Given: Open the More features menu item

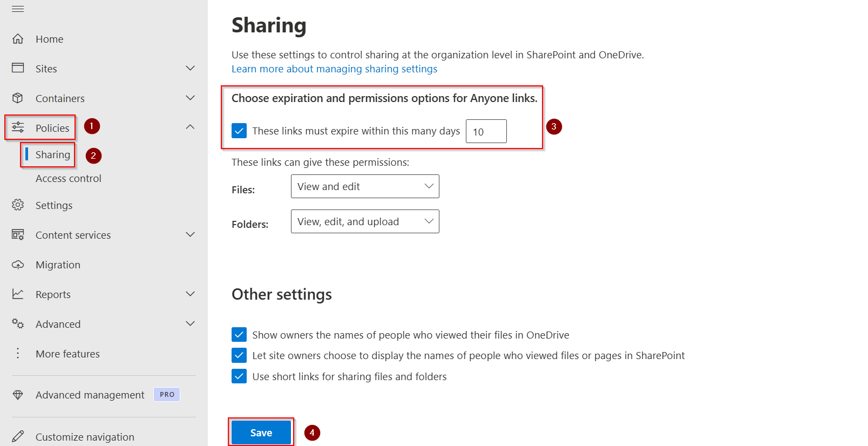Looking at the screenshot, I should [67, 354].
